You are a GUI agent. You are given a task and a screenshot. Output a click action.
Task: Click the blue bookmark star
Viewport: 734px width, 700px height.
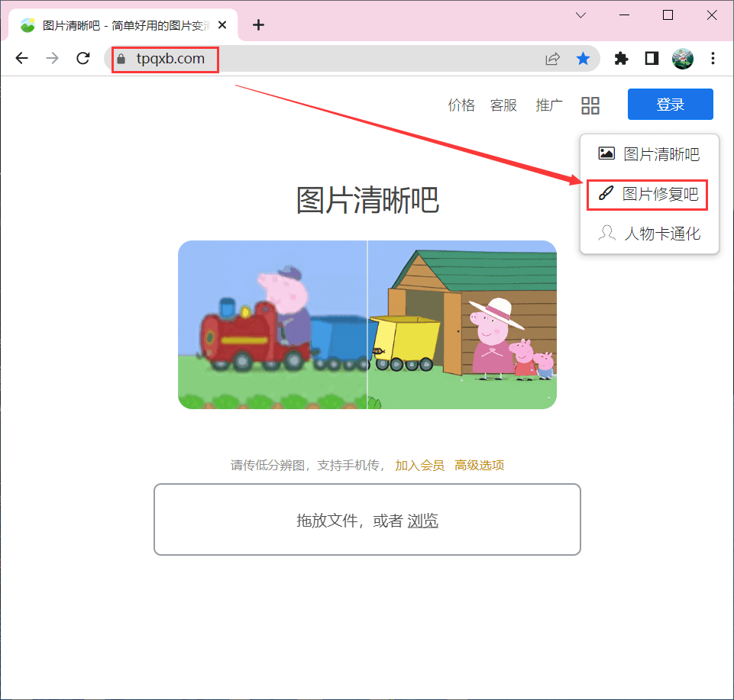[x=584, y=59]
